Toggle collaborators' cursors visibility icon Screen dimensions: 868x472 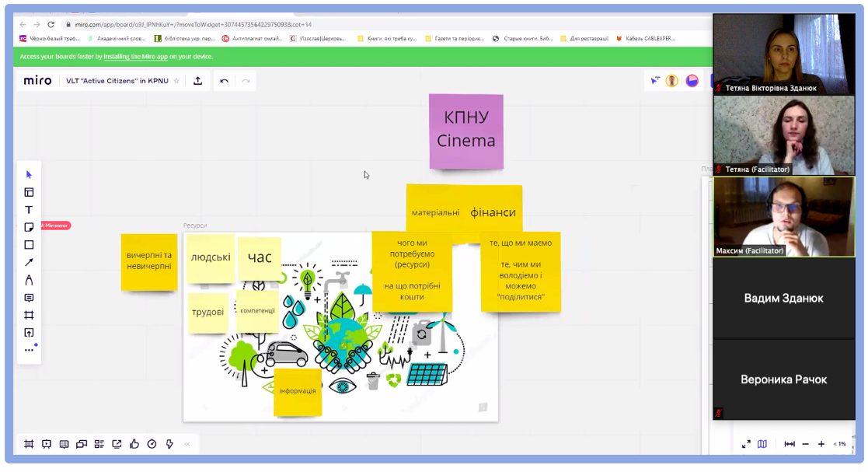pyautogui.click(x=655, y=81)
